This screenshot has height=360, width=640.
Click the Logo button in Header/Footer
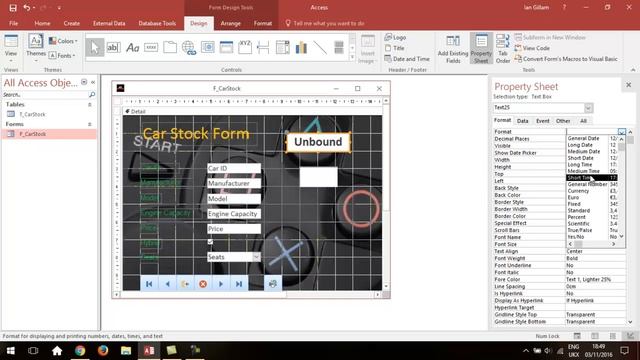click(x=396, y=38)
